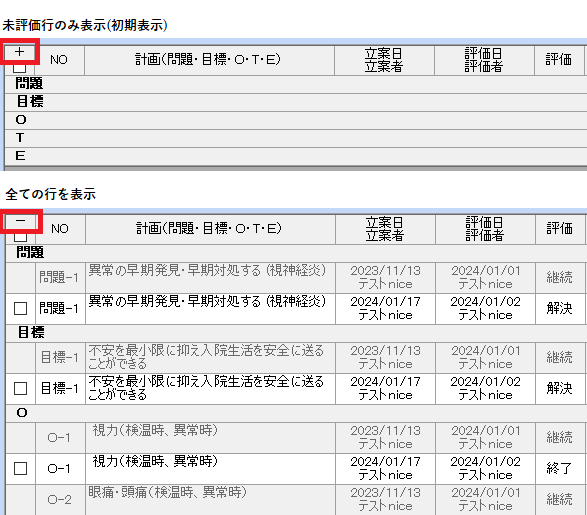Select the O group row in the bottom table
This screenshot has height=515, width=587.
[x=296, y=413]
